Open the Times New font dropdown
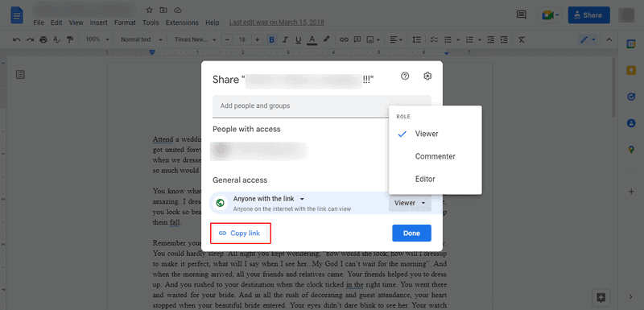Screen dimensions: 644x310 click(195, 39)
